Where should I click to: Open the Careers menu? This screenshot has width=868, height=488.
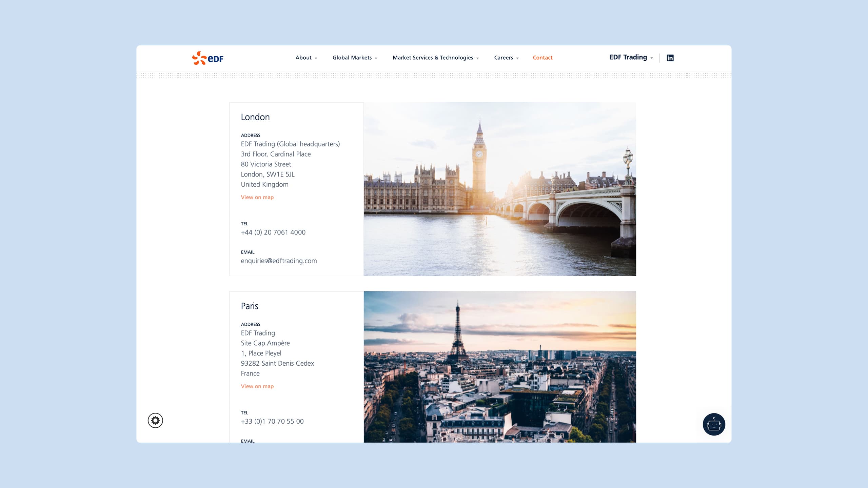point(504,58)
